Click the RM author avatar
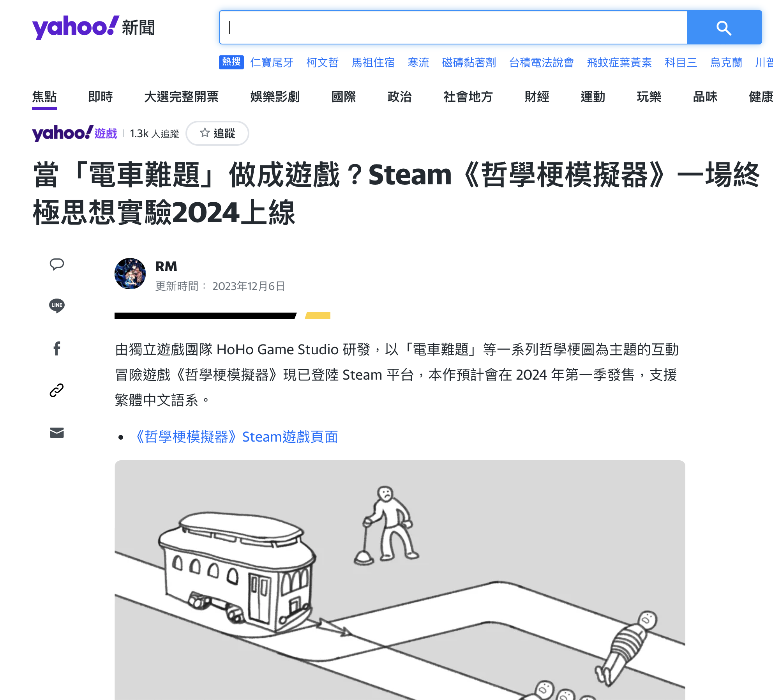Image resolution: width=773 pixels, height=700 pixels. (130, 274)
